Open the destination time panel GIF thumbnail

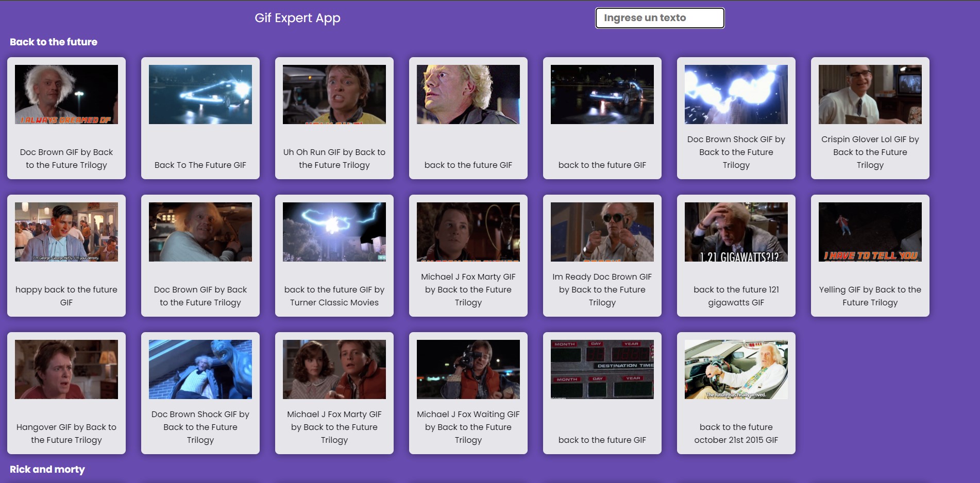coord(602,369)
